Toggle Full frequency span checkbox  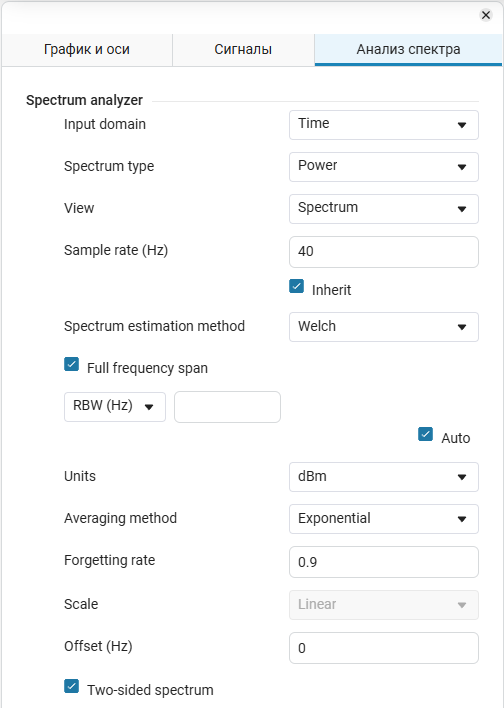pos(71,364)
